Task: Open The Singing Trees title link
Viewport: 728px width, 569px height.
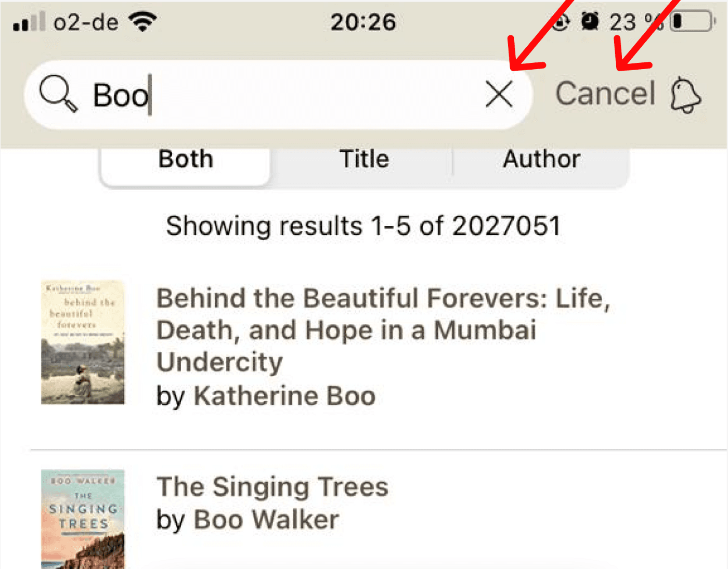Action: [x=272, y=487]
